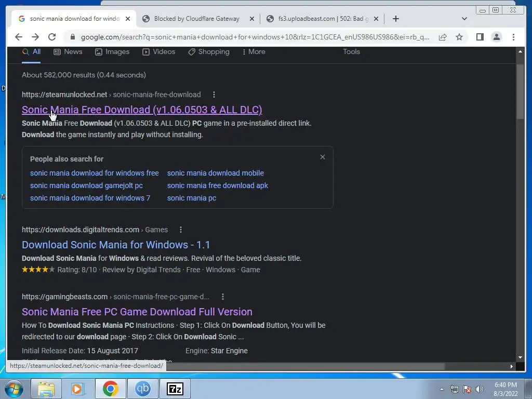Expand the More search filters menu
Screen dimensions: 532x399
click(254, 52)
